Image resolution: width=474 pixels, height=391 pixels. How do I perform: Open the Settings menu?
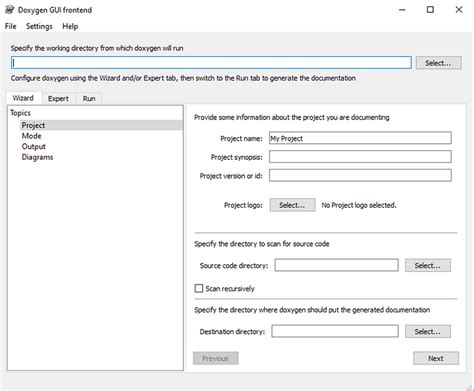click(39, 26)
